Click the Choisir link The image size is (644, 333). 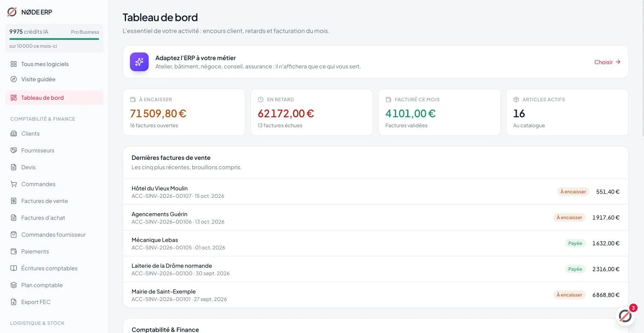[x=607, y=62]
